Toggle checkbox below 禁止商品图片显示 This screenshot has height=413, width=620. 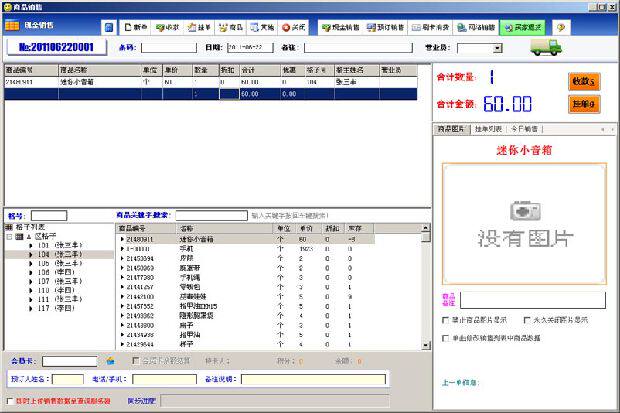pyautogui.click(x=445, y=338)
